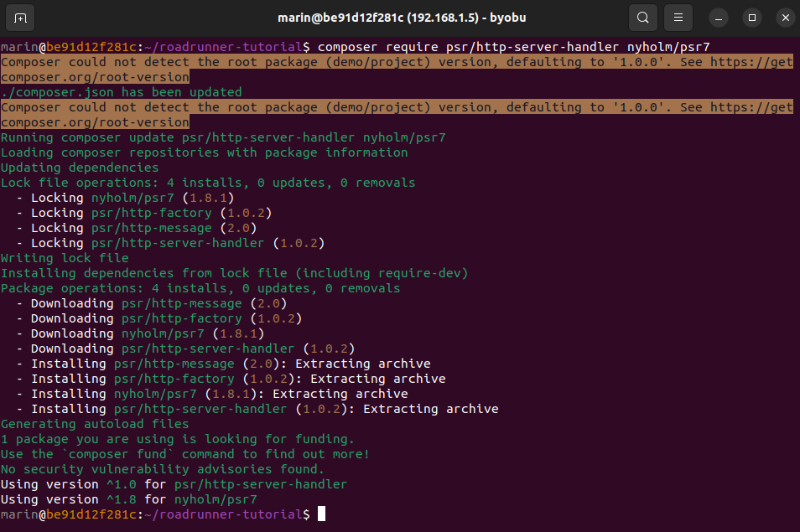Click 'Locking psr/http-server-handler (1.0.2)' line
The width and height of the screenshot is (800, 532).
pyautogui.click(x=170, y=243)
